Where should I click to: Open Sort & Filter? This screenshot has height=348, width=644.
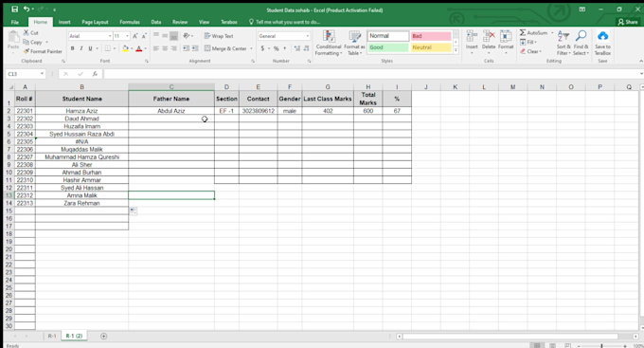(563, 43)
